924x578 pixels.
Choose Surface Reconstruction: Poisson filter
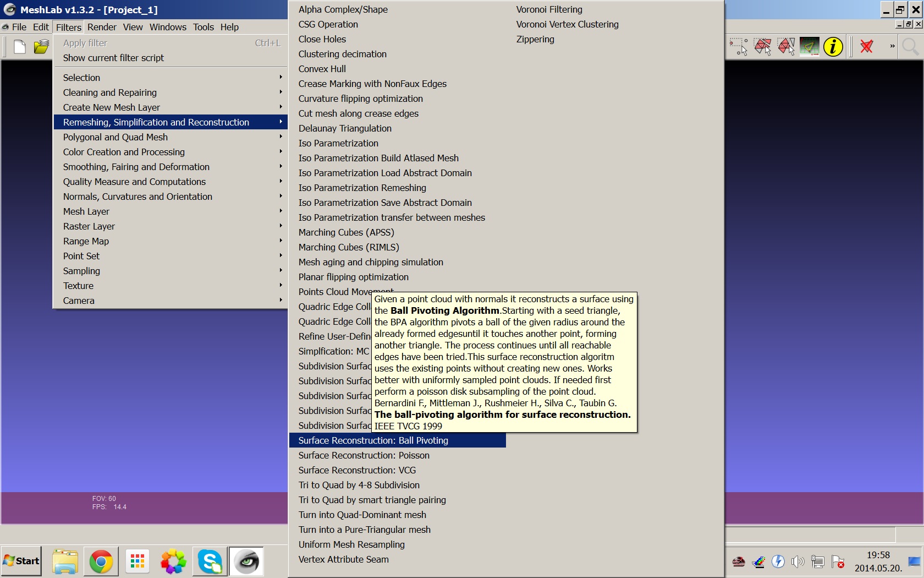(397, 455)
